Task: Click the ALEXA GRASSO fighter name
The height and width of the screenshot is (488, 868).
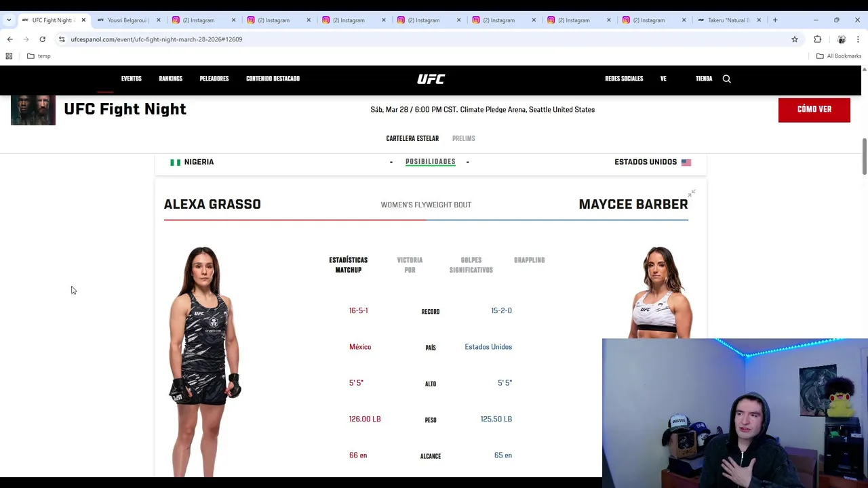Action: click(212, 204)
